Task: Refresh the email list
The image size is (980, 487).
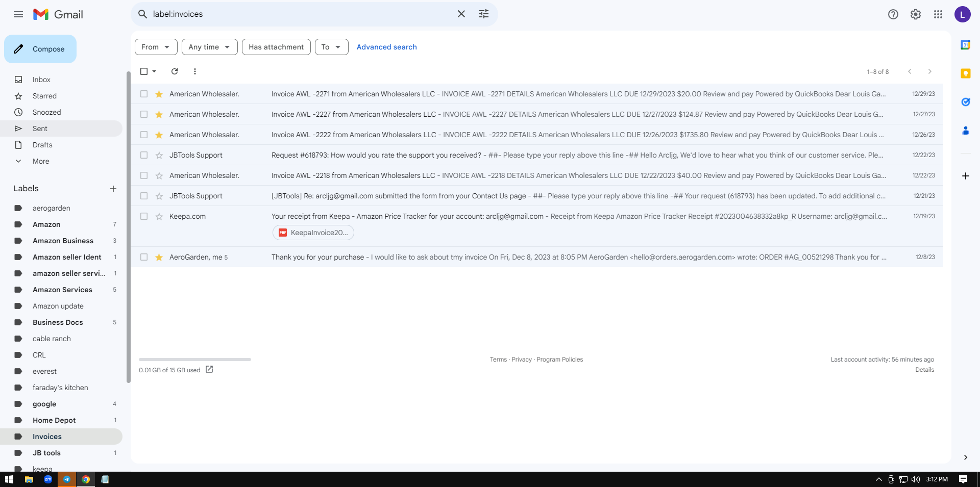Action: (x=175, y=71)
